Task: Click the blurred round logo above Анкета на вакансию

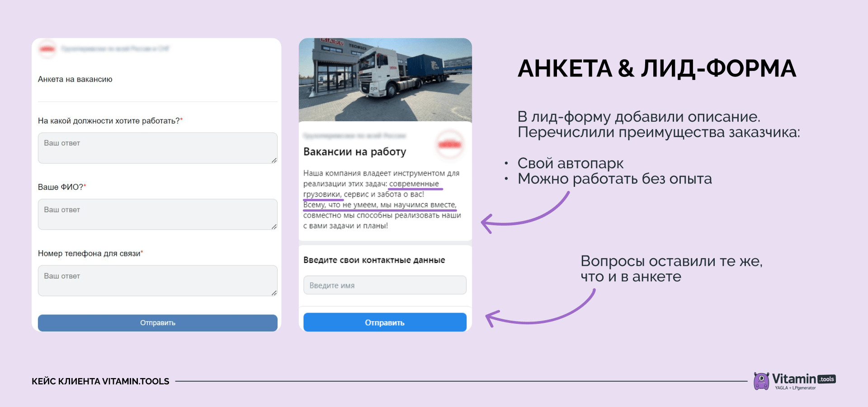Action: click(x=47, y=49)
